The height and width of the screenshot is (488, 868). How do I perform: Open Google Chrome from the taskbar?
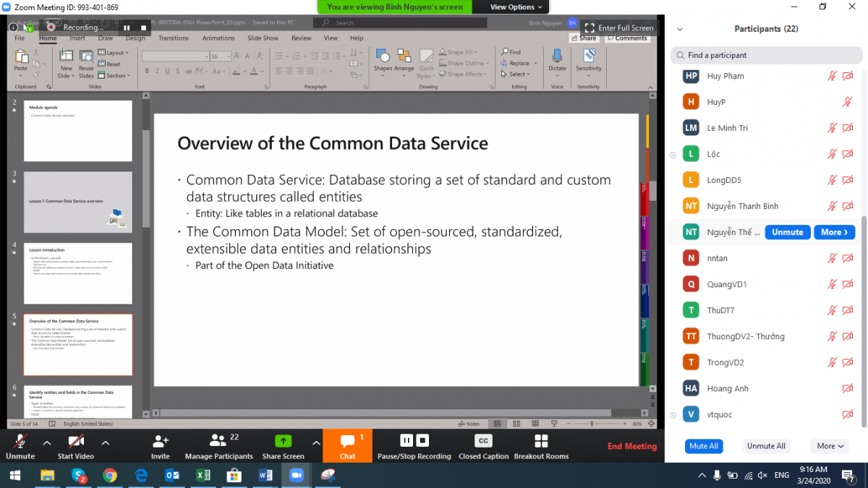click(110, 475)
